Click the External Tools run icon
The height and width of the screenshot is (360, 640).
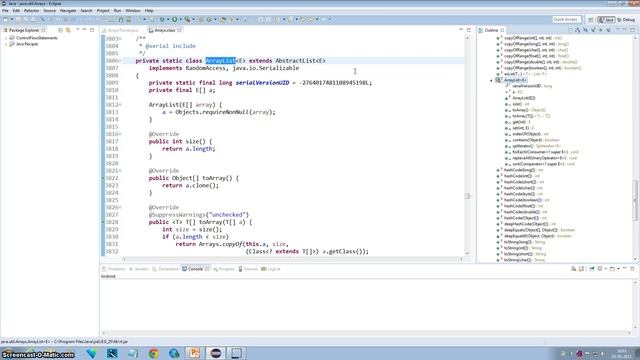(187, 19)
